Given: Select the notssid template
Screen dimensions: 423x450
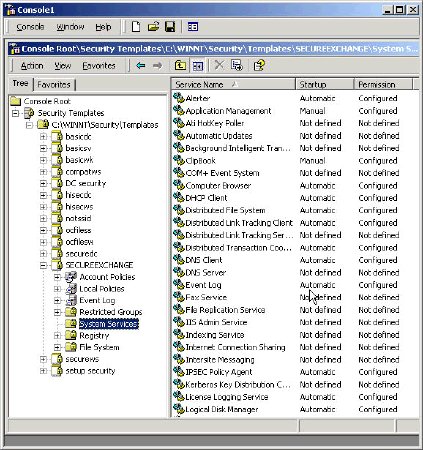Looking at the screenshot, I should [78, 218].
